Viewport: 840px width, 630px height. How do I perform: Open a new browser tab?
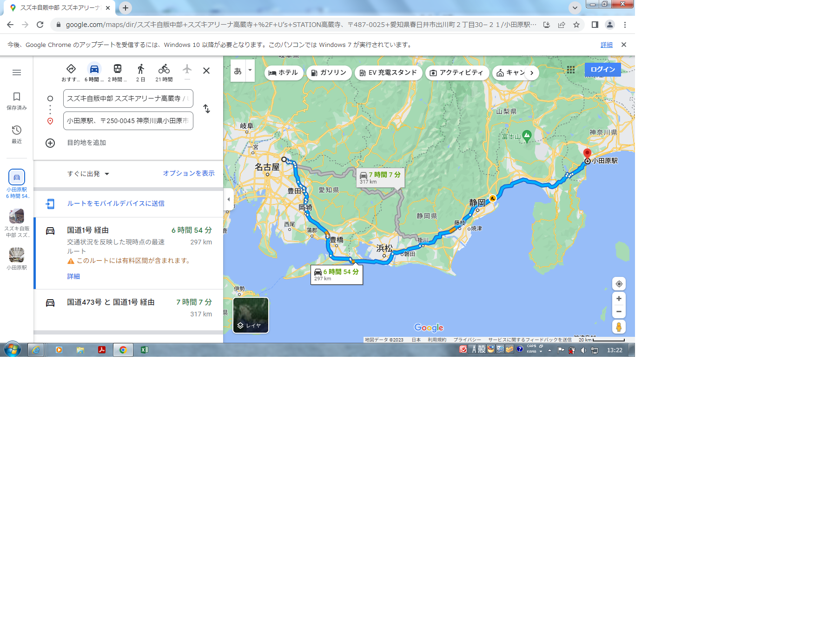tap(126, 8)
